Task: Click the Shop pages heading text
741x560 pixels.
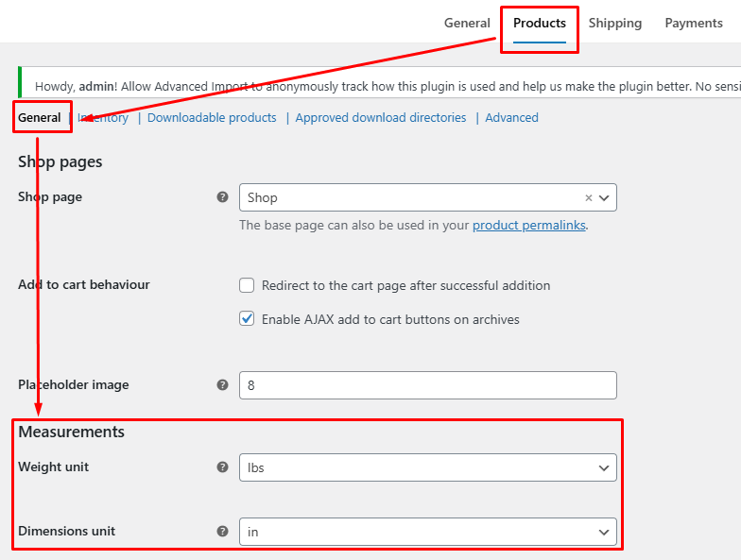Action: [60, 162]
